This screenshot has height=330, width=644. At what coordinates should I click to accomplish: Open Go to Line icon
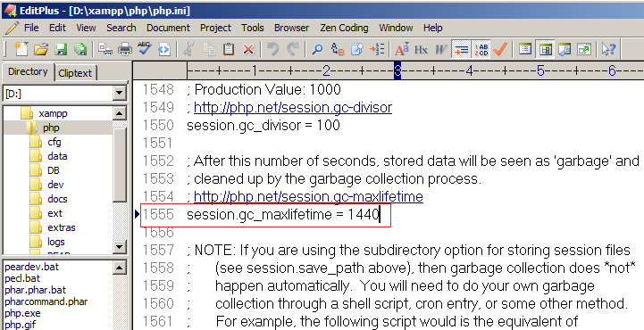[x=377, y=50]
